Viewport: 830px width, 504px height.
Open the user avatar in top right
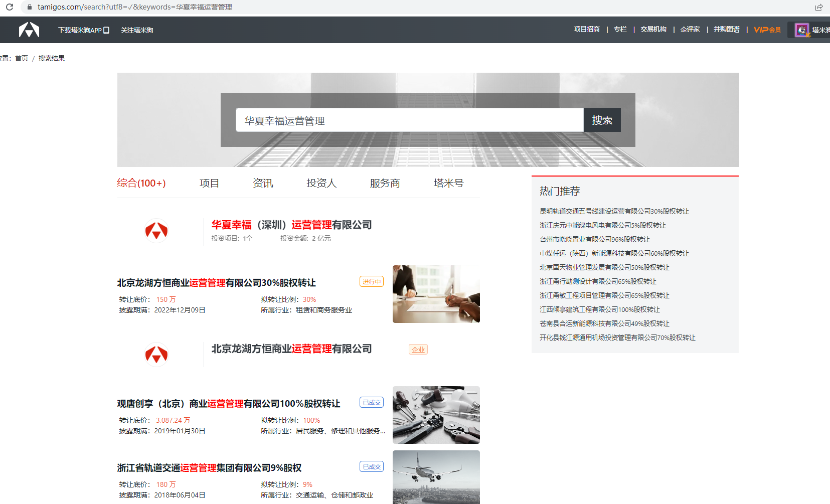coord(802,30)
